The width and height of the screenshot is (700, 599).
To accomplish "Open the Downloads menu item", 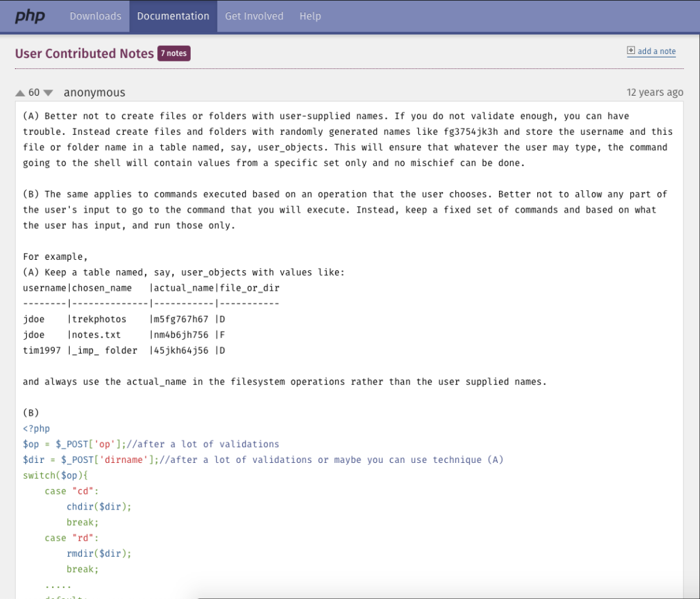I will tap(95, 16).
